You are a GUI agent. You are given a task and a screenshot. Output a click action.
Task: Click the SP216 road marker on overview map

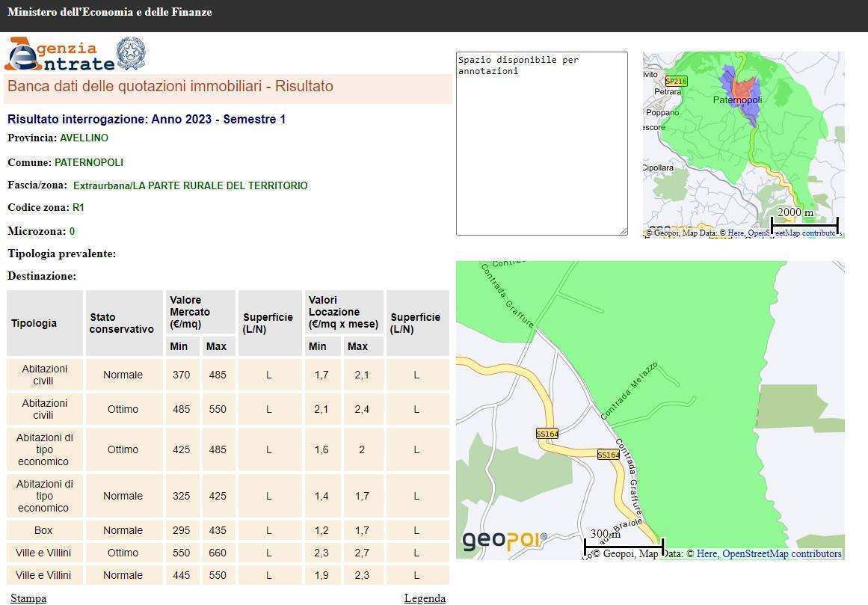(x=675, y=82)
